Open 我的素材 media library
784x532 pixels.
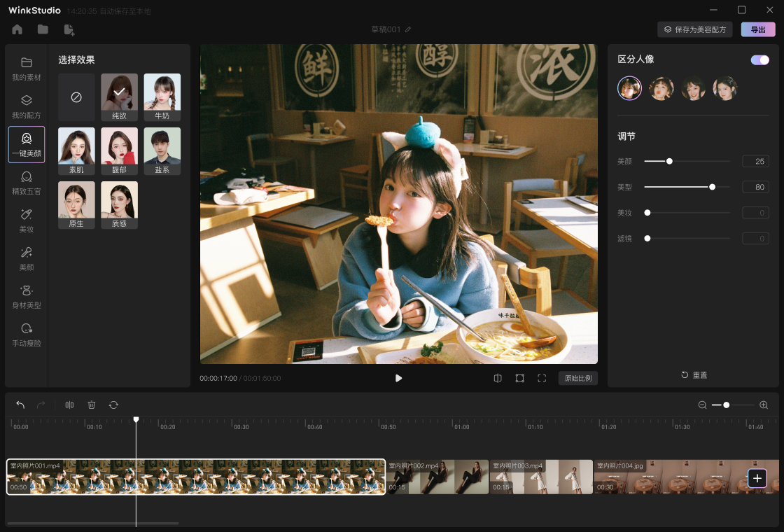click(27, 69)
